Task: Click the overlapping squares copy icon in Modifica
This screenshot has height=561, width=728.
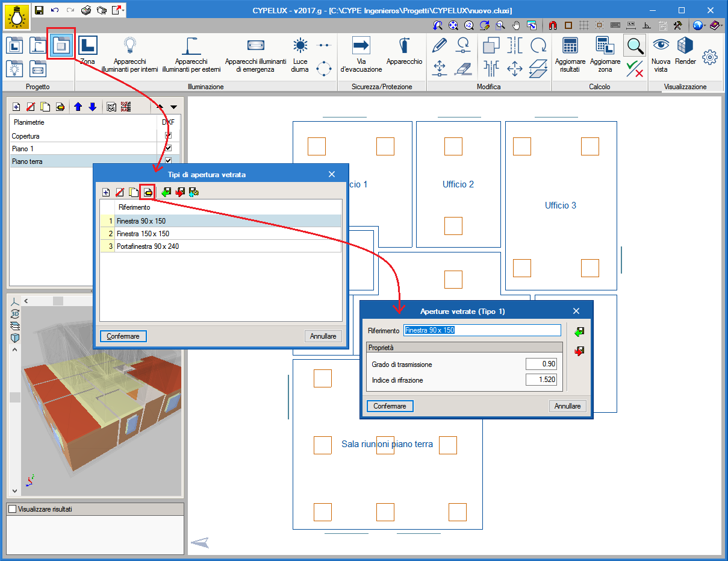Action: [x=491, y=45]
